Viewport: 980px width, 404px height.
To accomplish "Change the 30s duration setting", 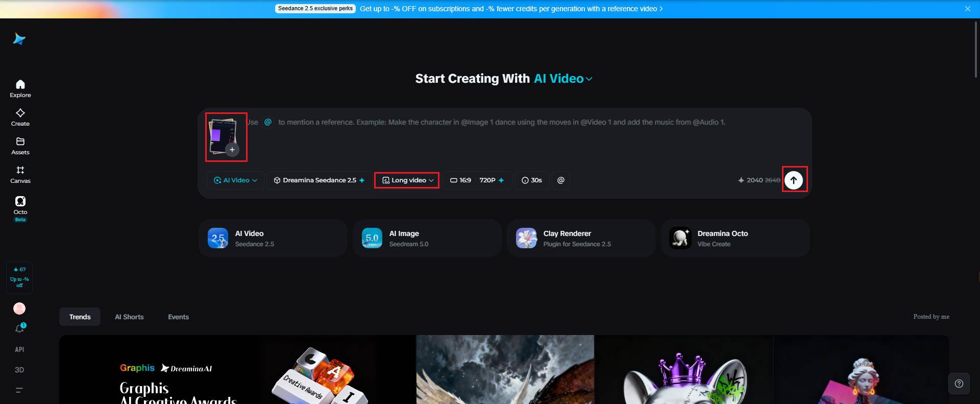I will click(x=532, y=180).
